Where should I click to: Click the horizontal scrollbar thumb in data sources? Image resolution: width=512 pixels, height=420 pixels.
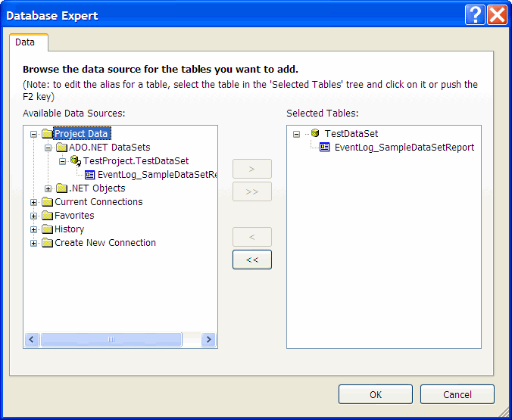click(111, 341)
